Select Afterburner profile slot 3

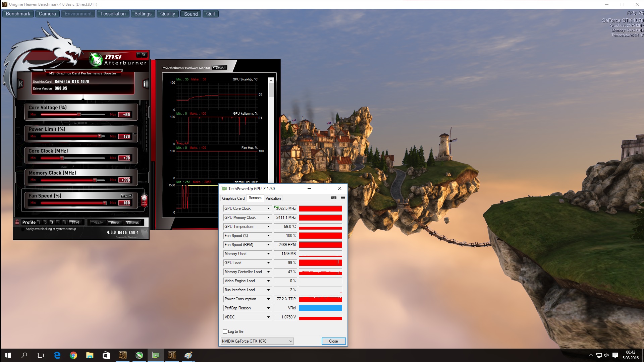coord(52,222)
